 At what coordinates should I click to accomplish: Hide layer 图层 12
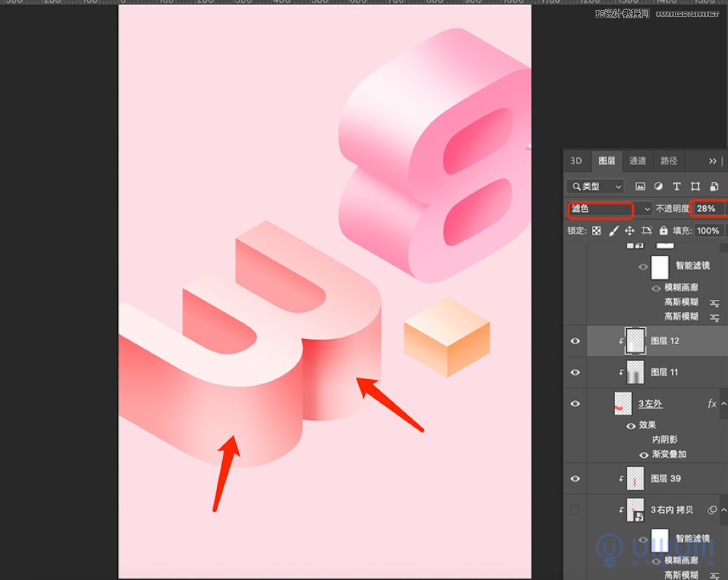pyautogui.click(x=575, y=341)
